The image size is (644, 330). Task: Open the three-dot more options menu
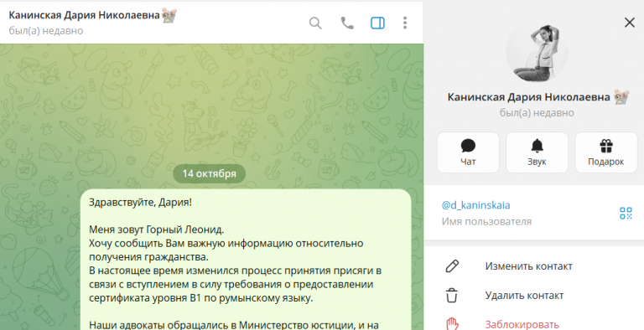(405, 23)
